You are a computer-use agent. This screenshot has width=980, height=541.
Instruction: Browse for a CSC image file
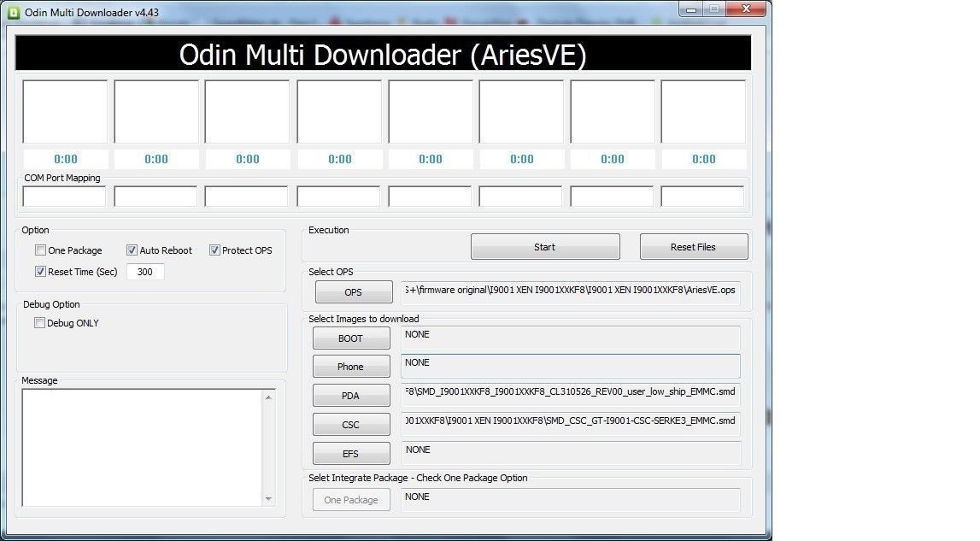click(x=350, y=425)
